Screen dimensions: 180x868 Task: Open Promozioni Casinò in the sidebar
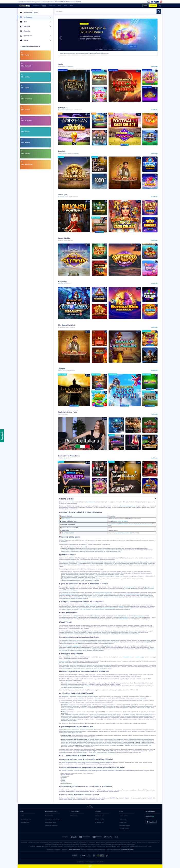pos(31,12)
